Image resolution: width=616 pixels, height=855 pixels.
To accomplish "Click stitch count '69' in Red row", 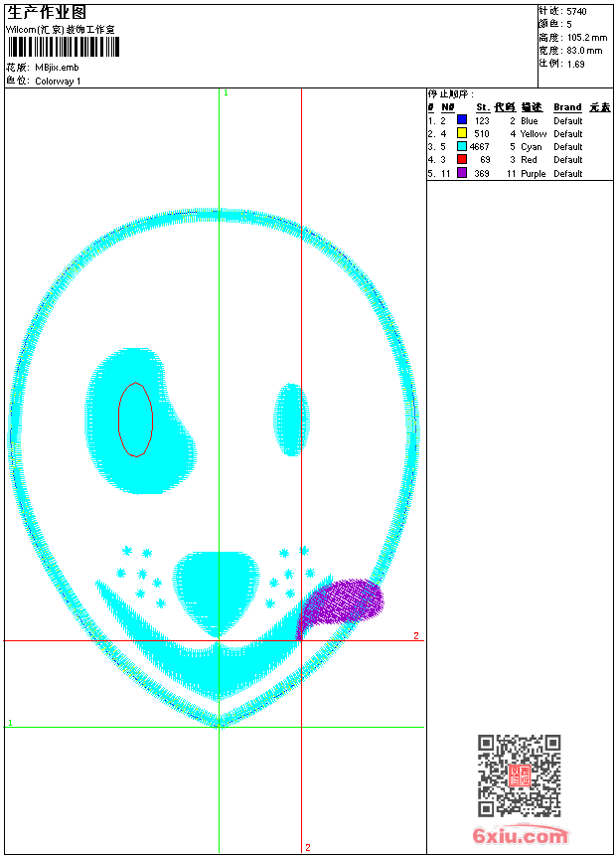I will (x=485, y=160).
